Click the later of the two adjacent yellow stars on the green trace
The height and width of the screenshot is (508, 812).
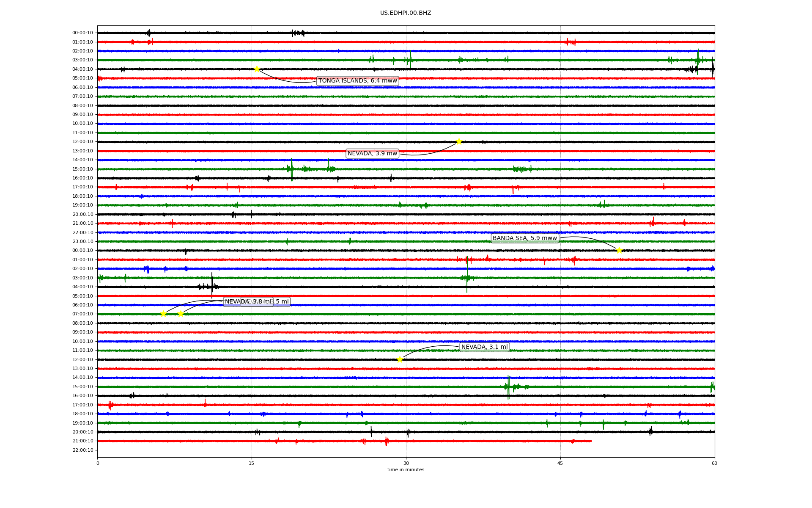coord(181,314)
